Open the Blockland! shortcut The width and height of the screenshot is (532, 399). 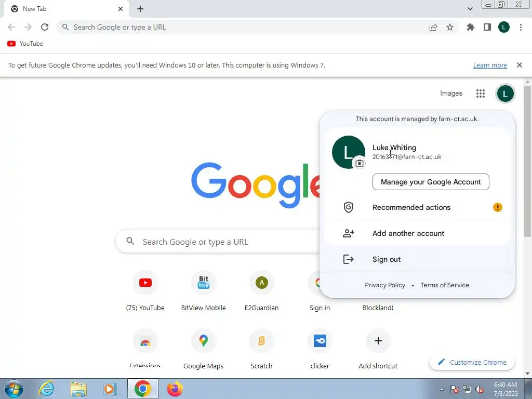tap(378, 308)
